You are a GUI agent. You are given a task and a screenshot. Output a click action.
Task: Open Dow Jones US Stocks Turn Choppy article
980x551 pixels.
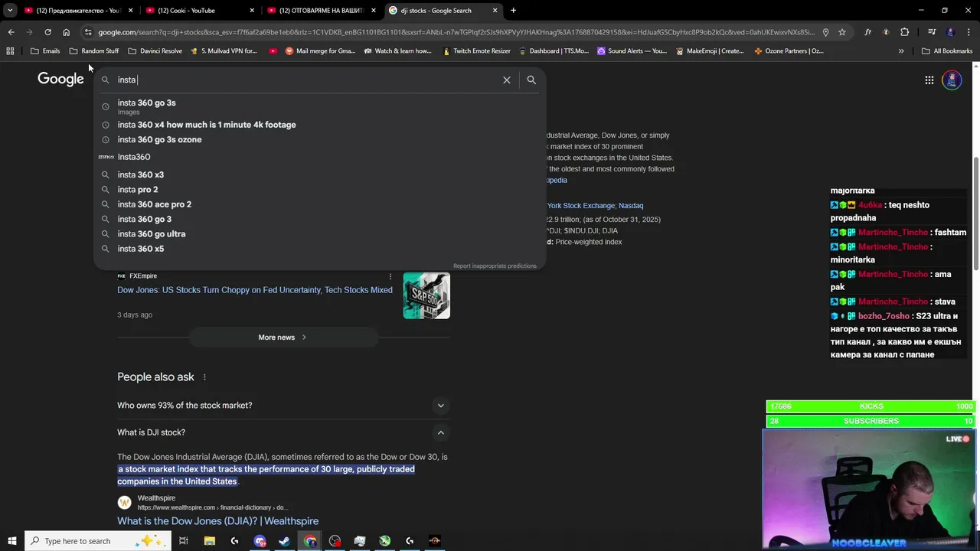click(255, 290)
